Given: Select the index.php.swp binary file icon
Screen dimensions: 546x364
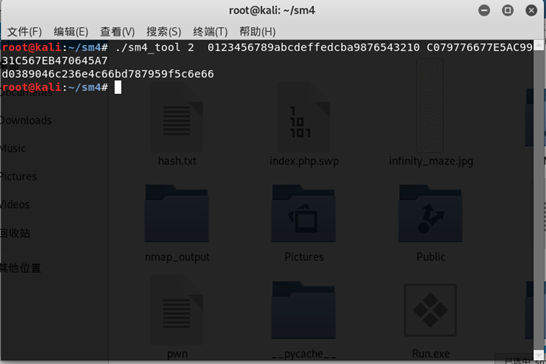Looking at the screenshot, I should pos(304,118).
